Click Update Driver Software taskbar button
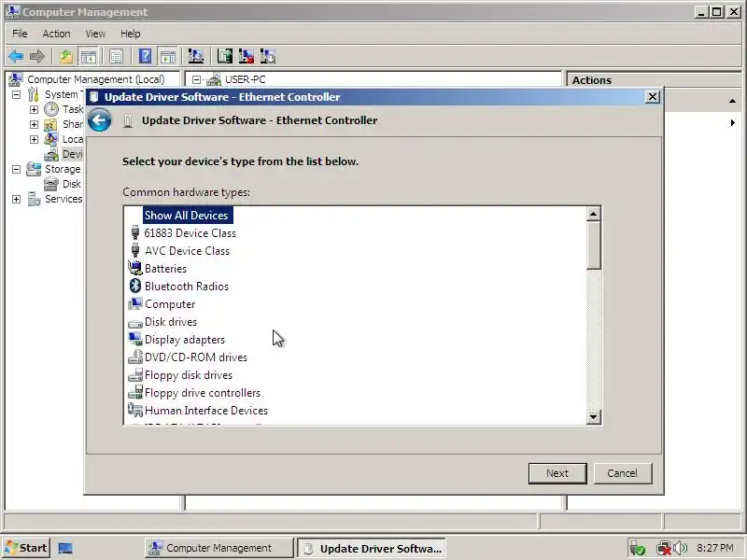Screen dimensions: 747x560 coord(372,548)
